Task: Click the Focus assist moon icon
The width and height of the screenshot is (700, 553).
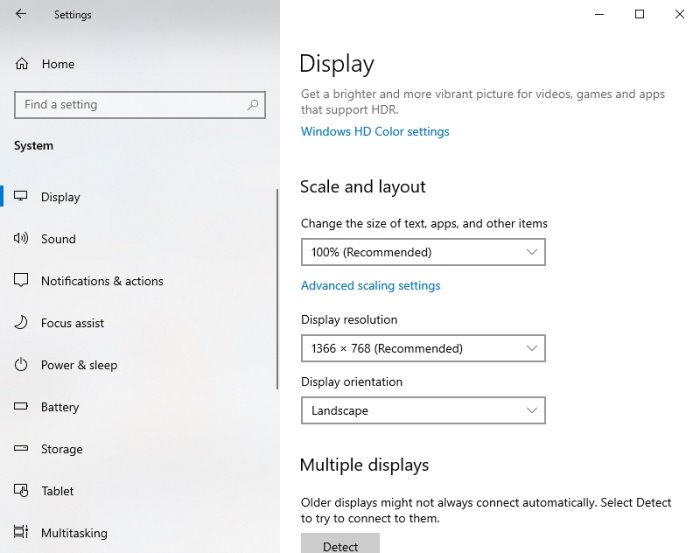Action: [x=21, y=322]
